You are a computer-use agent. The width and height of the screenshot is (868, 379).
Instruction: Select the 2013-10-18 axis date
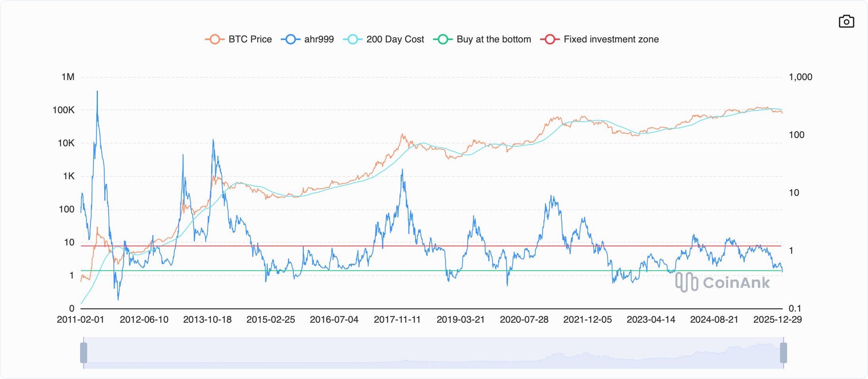(207, 320)
